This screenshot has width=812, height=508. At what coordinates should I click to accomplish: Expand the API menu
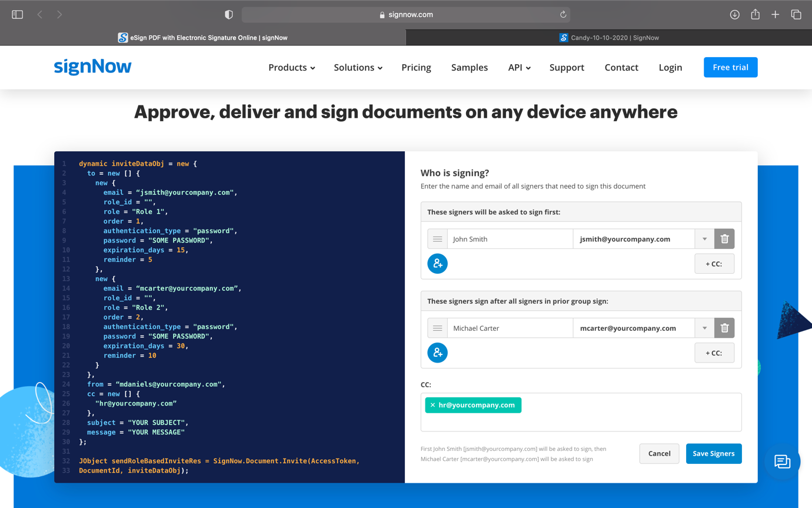[x=520, y=68]
